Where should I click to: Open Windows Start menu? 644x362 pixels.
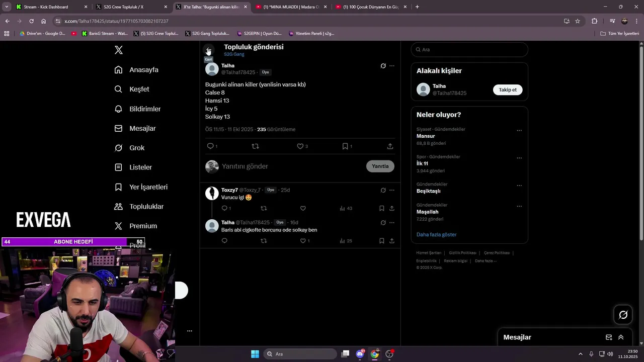(x=255, y=354)
